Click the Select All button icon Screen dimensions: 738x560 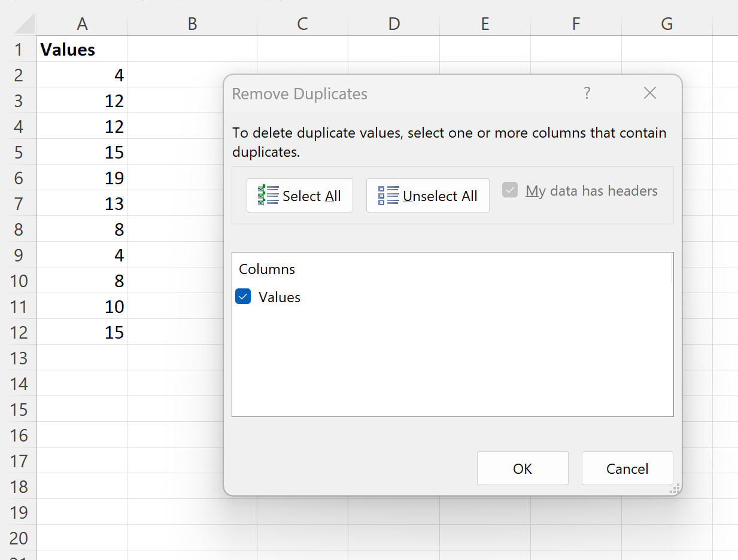(x=269, y=196)
